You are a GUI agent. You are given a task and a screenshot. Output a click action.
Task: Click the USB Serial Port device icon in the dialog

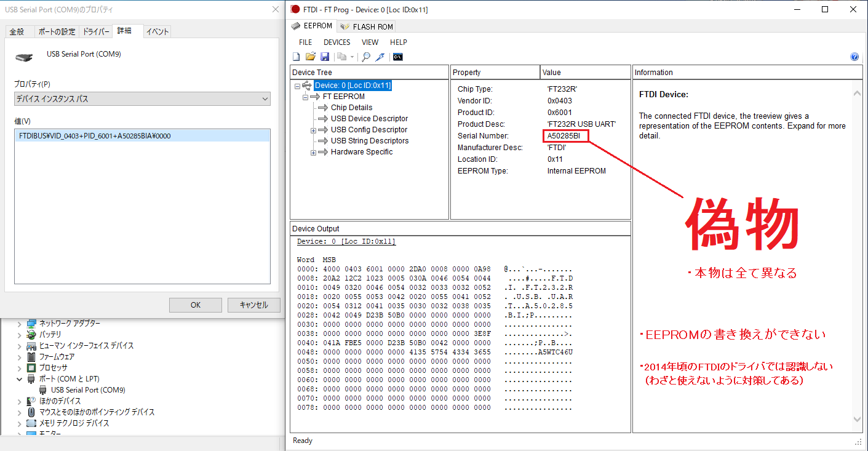pos(24,58)
